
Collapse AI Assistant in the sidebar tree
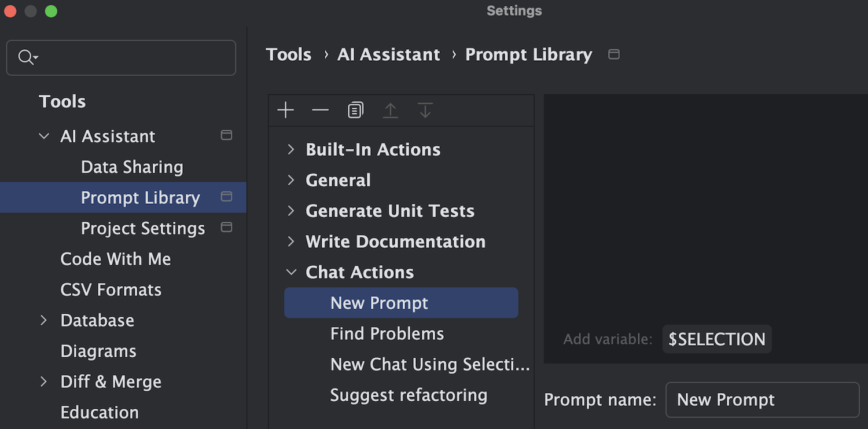pyautogui.click(x=44, y=136)
